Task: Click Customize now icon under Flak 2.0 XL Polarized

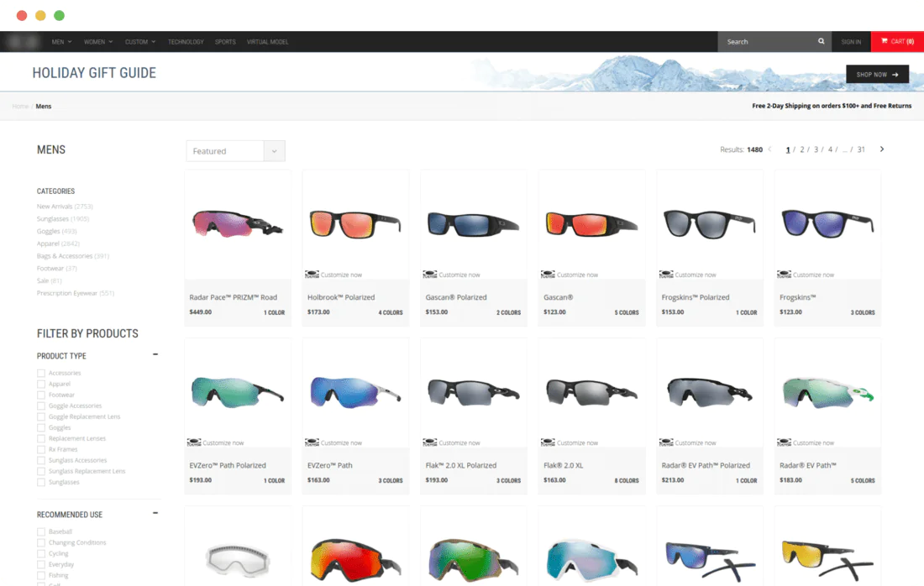Action: pyautogui.click(x=429, y=442)
